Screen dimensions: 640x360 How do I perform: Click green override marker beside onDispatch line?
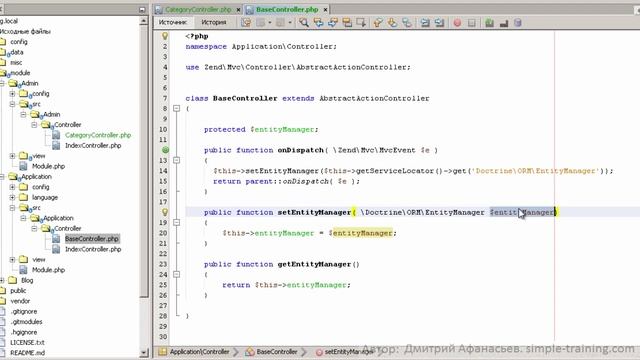click(165, 150)
